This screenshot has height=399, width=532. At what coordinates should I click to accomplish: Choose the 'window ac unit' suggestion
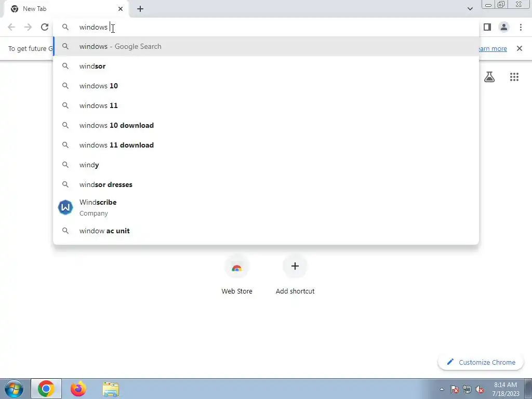pyautogui.click(x=266, y=231)
